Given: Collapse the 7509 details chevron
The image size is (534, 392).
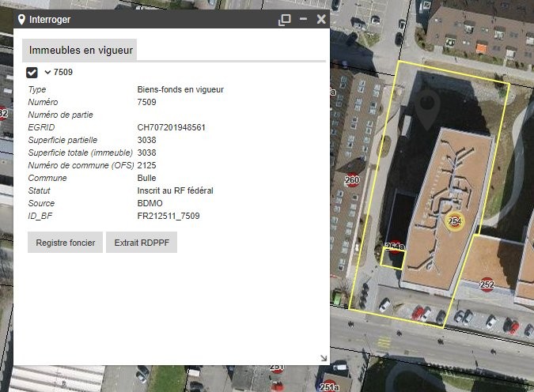Looking at the screenshot, I should [47, 73].
